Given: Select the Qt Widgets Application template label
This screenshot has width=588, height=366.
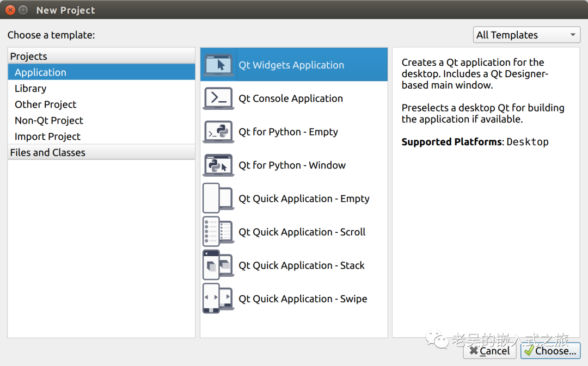Looking at the screenshot, I should point(291,65).
